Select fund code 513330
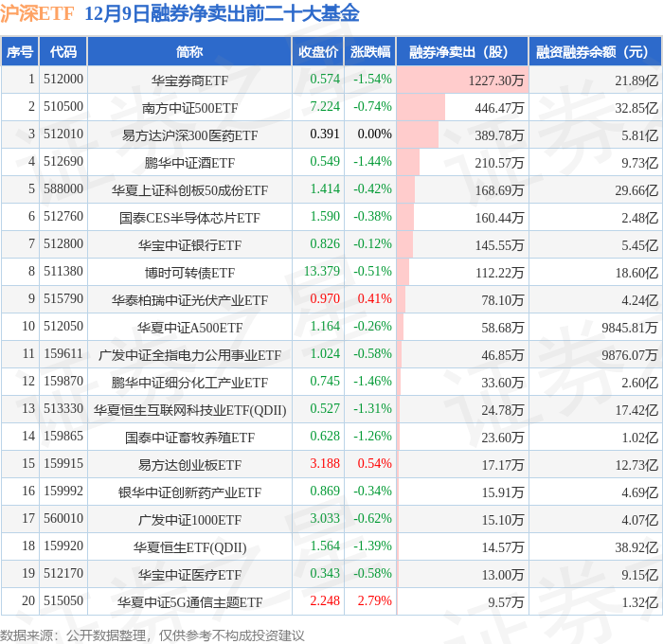Screen dimensions: 663x644 63,408
